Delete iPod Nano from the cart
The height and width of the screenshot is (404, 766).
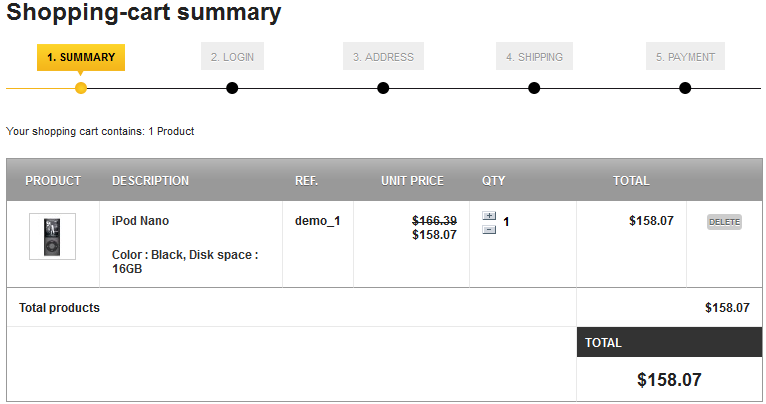[724, 222]
